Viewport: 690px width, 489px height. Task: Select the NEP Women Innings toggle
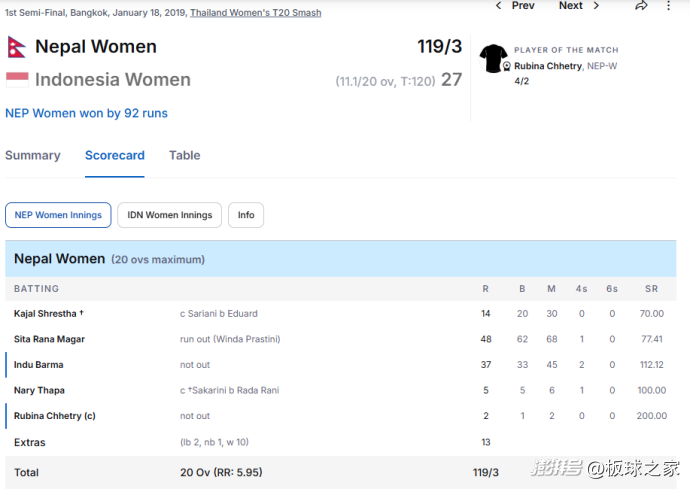[58, 215]
